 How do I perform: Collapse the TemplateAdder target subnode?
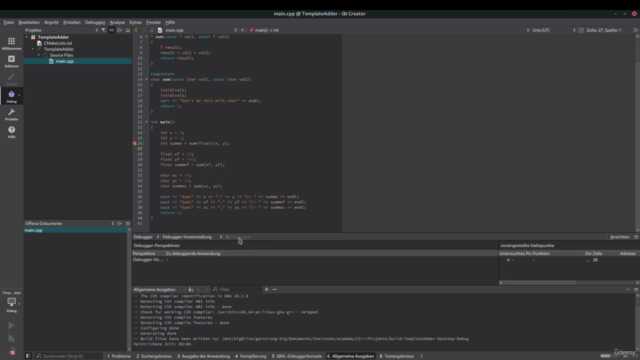[33, 49]
